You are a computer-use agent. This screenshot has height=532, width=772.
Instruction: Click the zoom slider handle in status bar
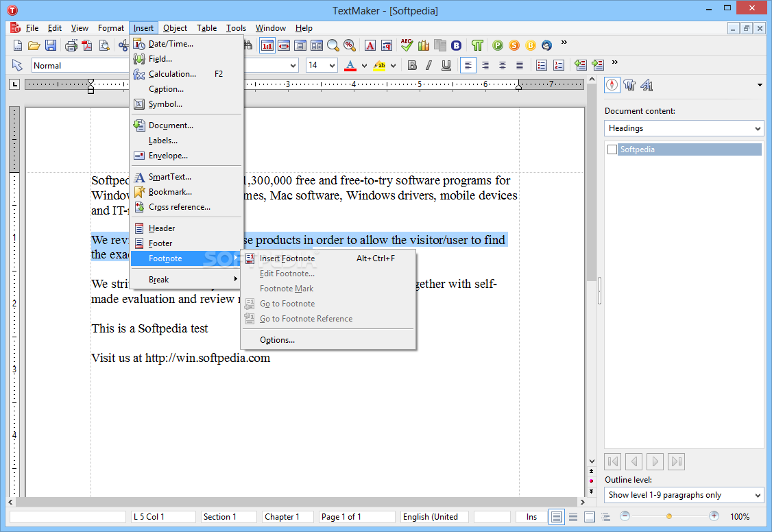(669, 516)
